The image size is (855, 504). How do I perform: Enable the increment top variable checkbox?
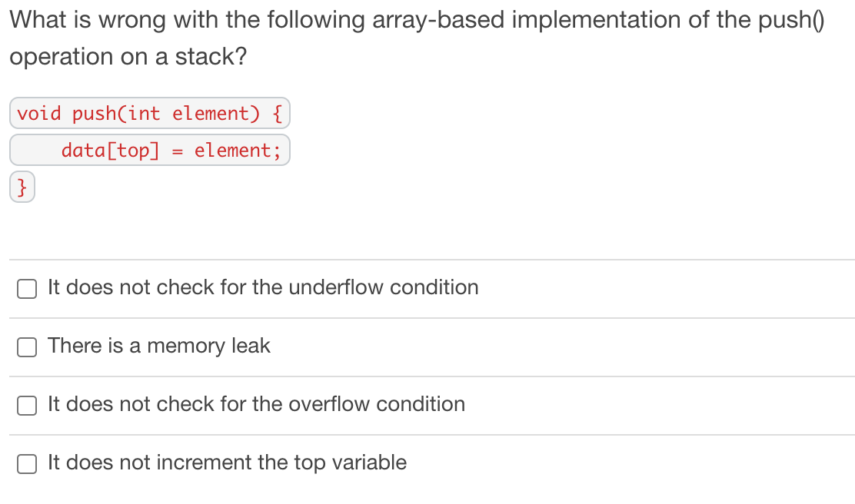[x=27, y=464]
